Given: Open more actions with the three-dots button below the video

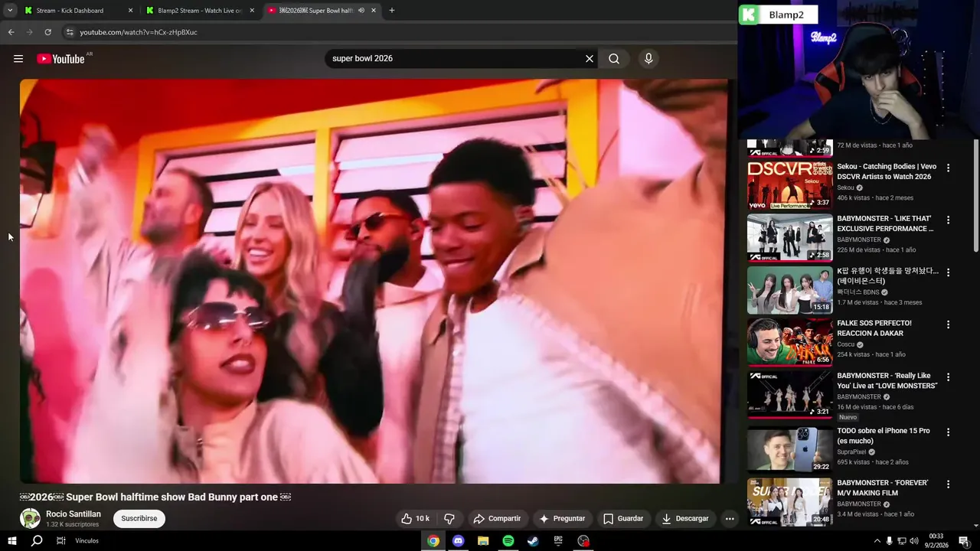Looking at the screenshot, I should pos(730,519).
